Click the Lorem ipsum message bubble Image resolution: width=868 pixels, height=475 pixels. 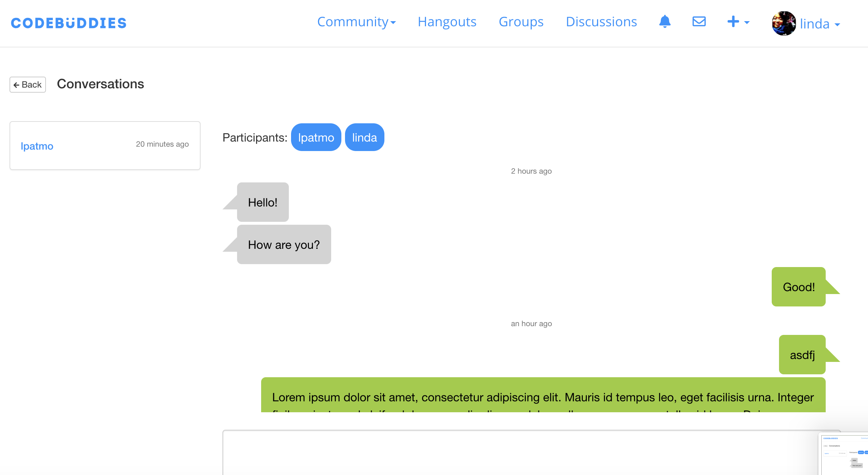[x=543, y=395]
